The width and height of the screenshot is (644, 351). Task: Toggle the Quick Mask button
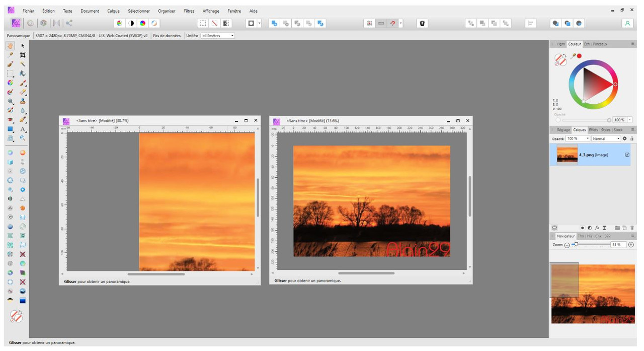click(251, 23)
